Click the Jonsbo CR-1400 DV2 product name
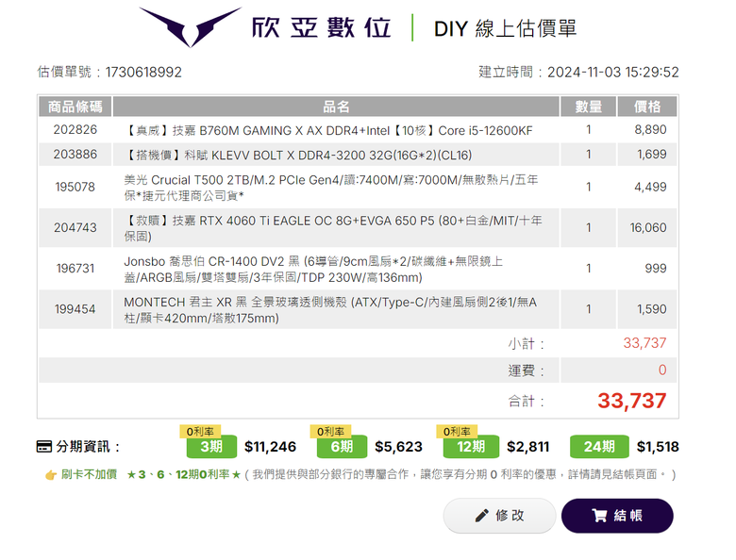 click(x=313, y=270)
